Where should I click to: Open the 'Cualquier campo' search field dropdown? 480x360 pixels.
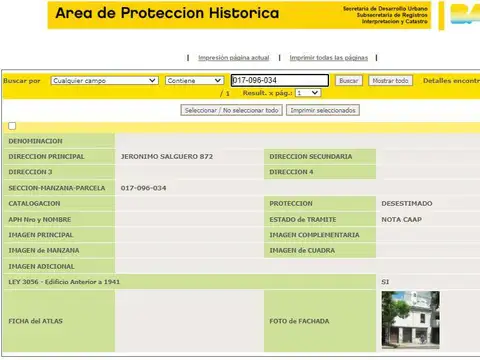pyautogui.click(x=105, y=81)
